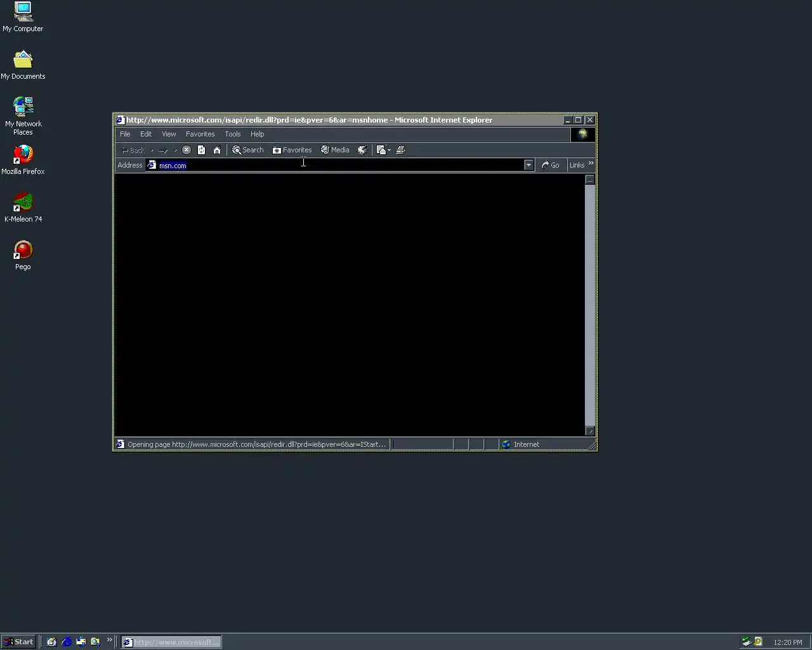Click the Go button

click(550, 165)
